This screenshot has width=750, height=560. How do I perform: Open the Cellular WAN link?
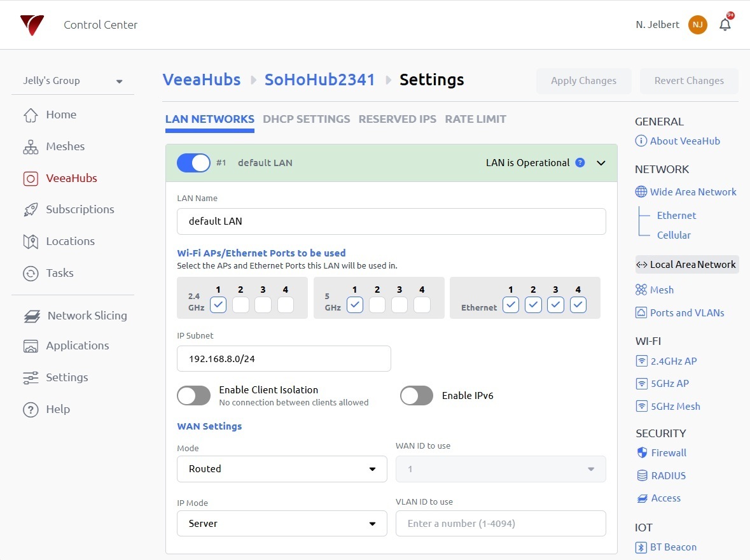click(x=674, y=235)
